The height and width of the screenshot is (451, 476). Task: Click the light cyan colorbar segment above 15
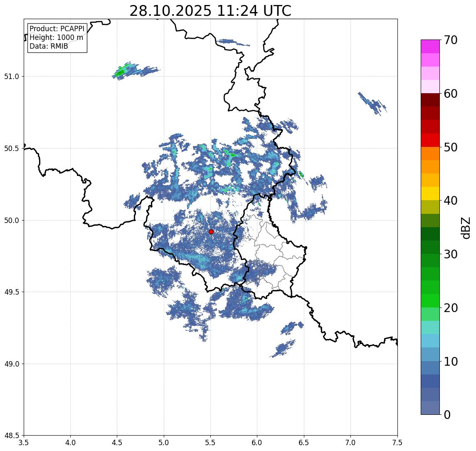click(430, 327)
